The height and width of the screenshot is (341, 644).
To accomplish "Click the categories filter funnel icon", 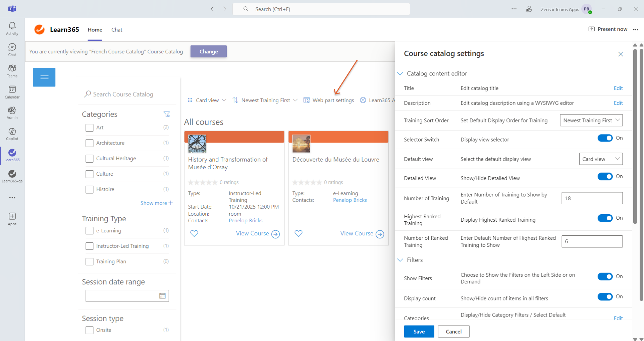I will pyautogui.click(x=166, y=114).
